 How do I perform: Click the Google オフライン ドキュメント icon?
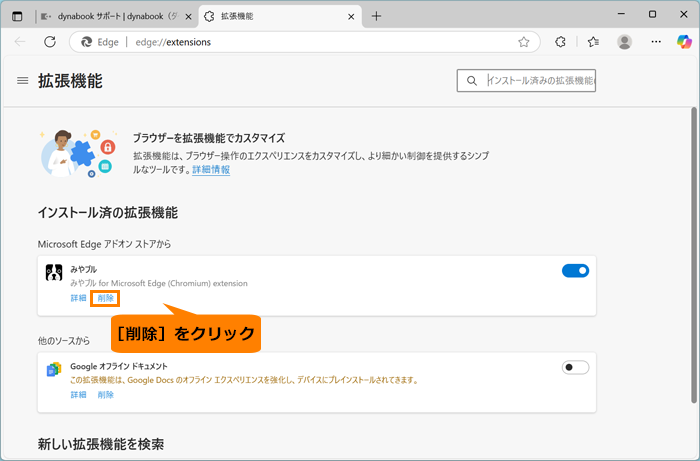click(54, 370)
